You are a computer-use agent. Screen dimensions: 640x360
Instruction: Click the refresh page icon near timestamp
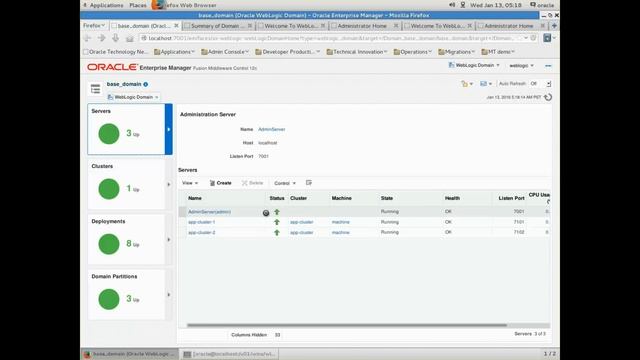point(548,97)
